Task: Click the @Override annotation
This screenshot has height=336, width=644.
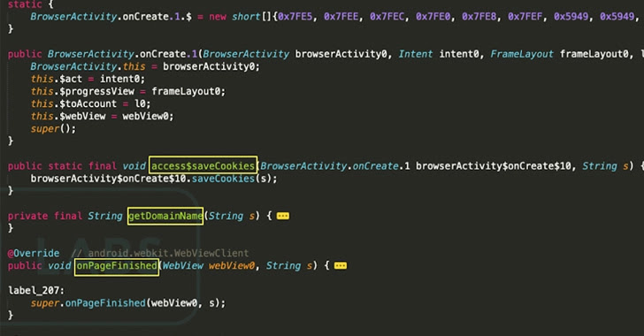Action: [x=34, y=253]
